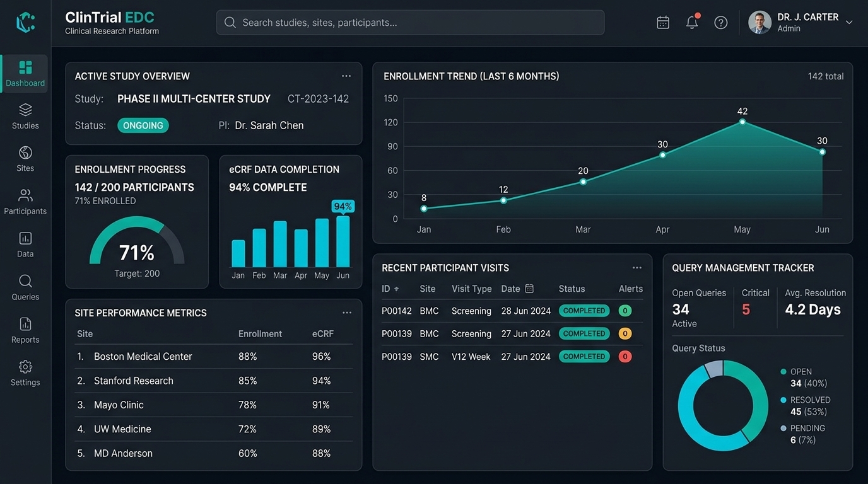This screenshot has width=868, height=484.
Task: Click the Alerts column header
Action: pyautogui.click(x=631, y=289)
